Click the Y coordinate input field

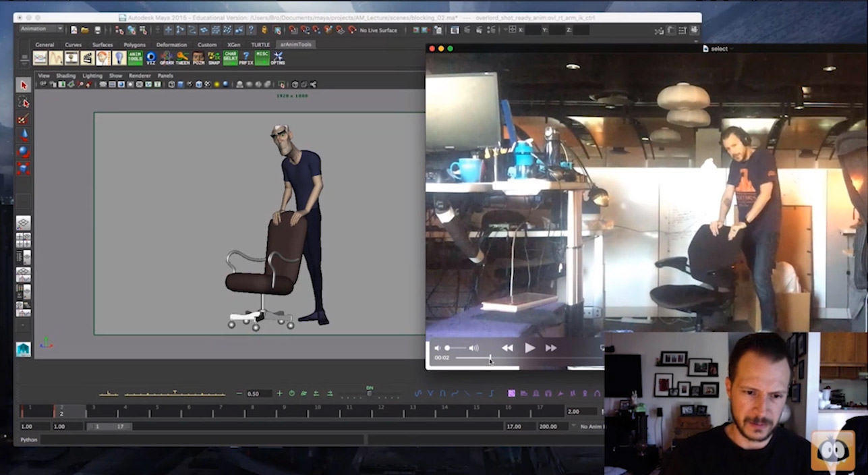click(x=558, y=30)
